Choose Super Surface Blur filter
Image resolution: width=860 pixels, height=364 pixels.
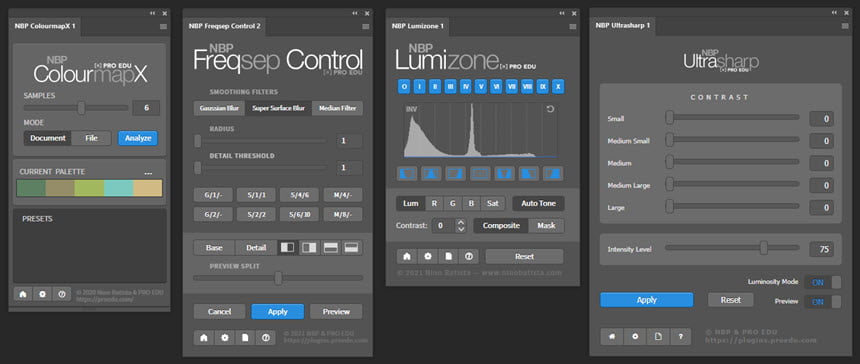(278, 108)
